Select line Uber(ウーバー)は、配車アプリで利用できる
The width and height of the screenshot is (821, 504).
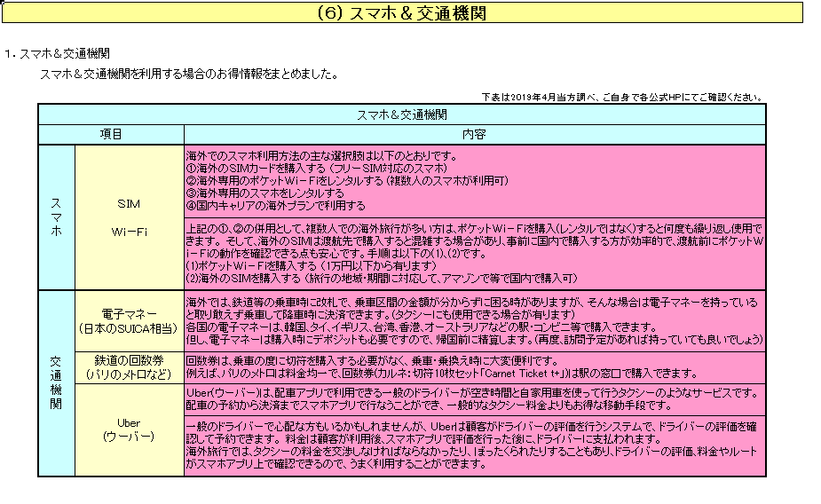point(472,393)
